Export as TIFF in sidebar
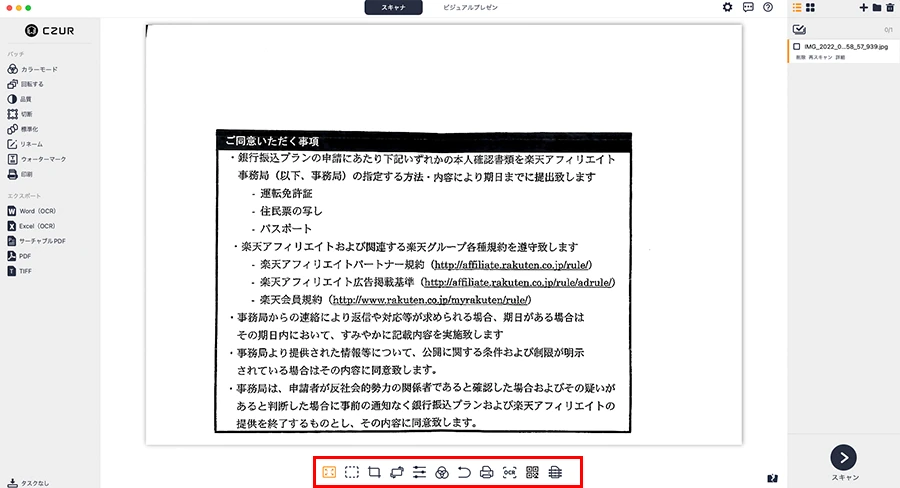900x488 pixels. [20, 270]
